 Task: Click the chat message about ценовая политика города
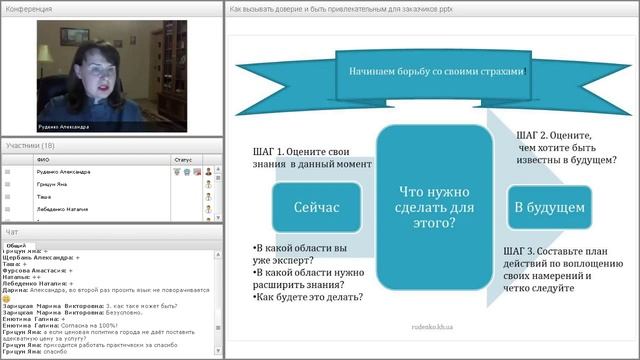[99, 336]
